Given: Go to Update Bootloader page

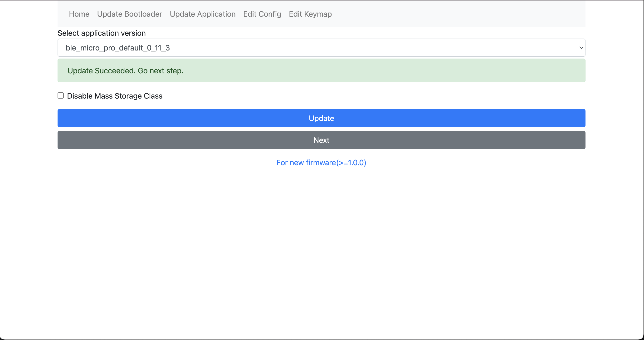Looking at the screenshot, I should (x=129, y=14).
